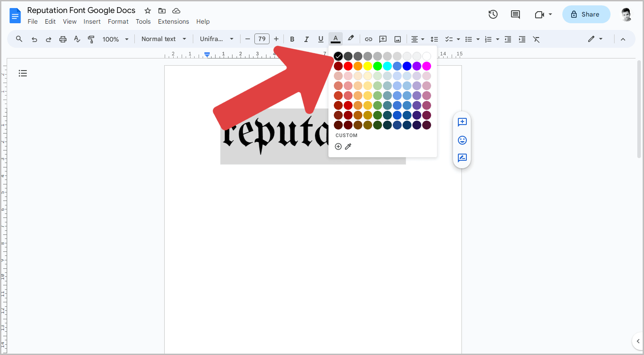
Task: Redo the last change
Action: click(x=48, y=39)
